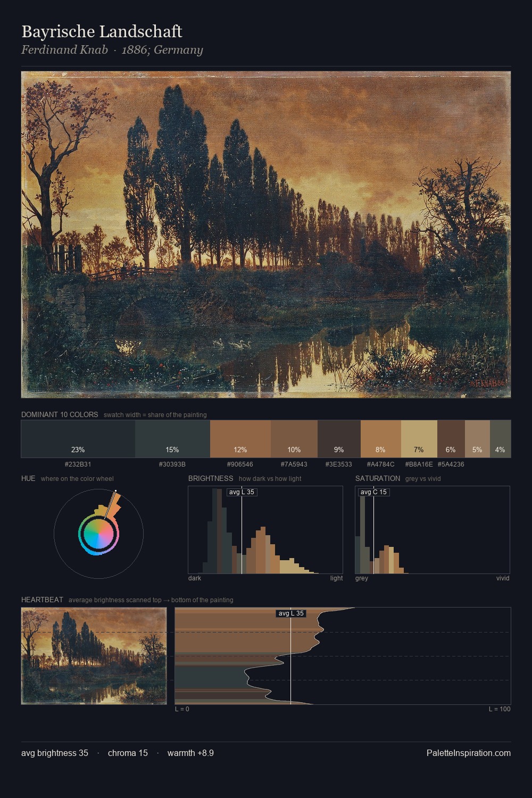
Task: Click hex code '#B8A16E' text
Action: tap(419, 464)
